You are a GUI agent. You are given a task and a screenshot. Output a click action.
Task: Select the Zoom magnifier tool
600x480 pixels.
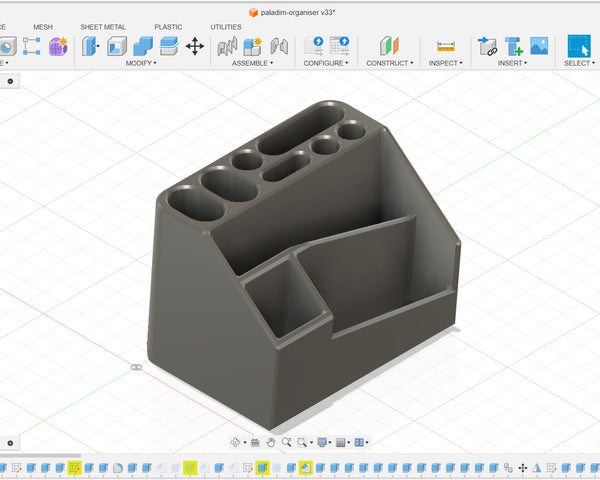click(x=286, y=442)
